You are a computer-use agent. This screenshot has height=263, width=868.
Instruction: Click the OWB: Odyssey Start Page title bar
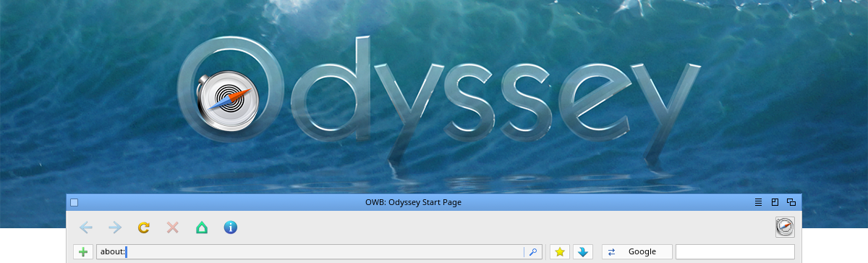pyautogui.click(x=414, y=202)
